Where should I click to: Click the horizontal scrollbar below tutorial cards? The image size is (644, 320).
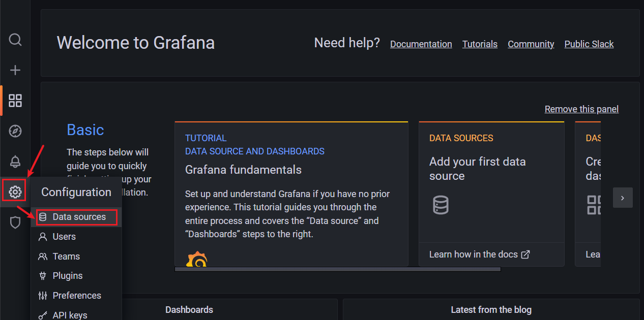(x=337, y=269)
